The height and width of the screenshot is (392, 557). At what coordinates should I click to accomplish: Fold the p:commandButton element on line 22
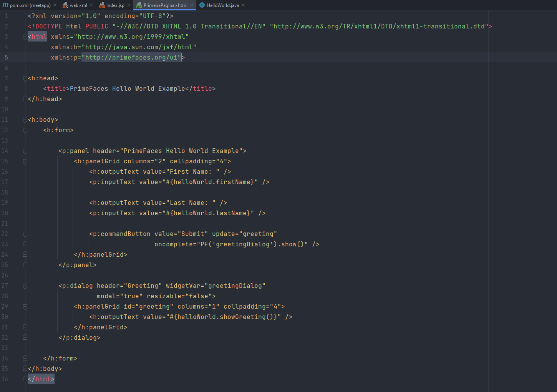(x=25, y=234)
